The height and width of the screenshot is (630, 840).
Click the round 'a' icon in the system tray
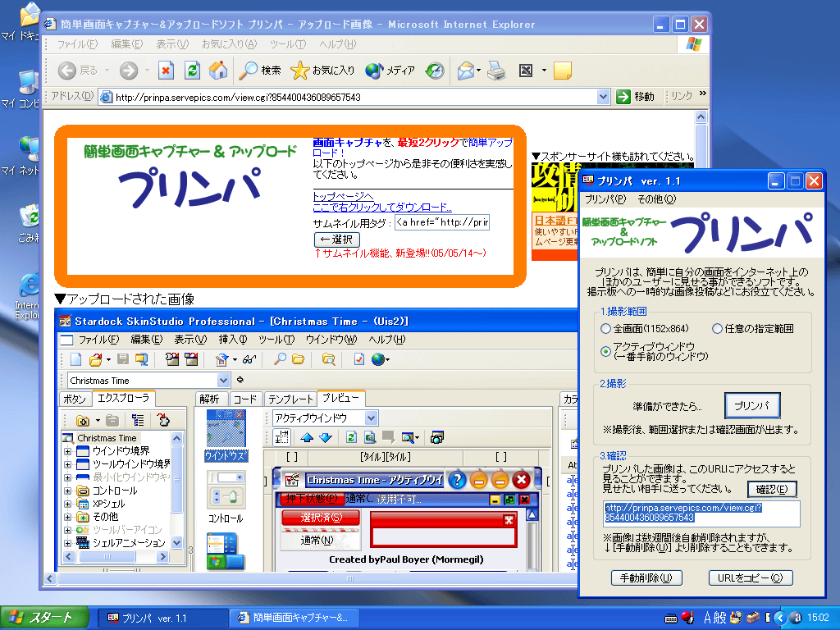click(x=796, y=619)
